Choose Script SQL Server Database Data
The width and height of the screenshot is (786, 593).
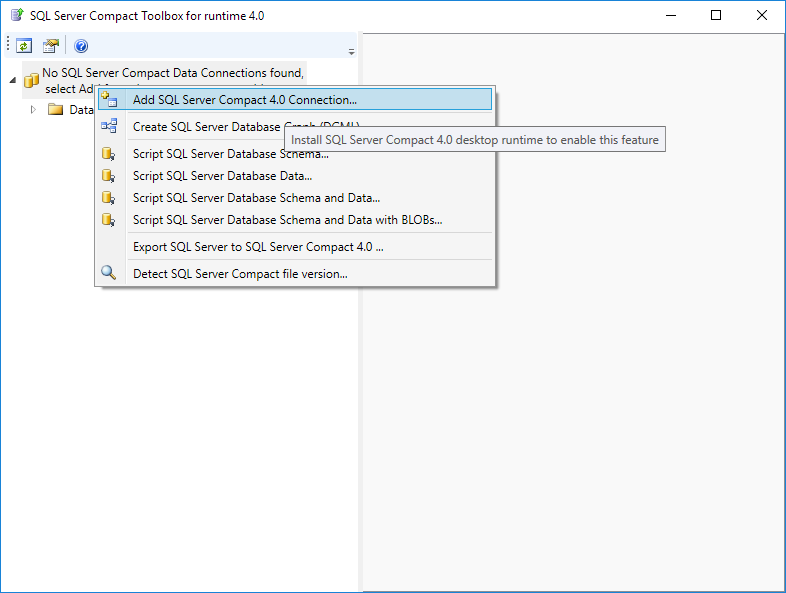click(x=222, y=176)
